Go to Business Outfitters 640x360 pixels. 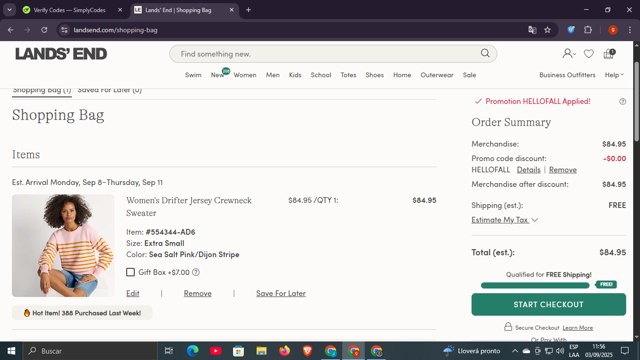[567, 75]
